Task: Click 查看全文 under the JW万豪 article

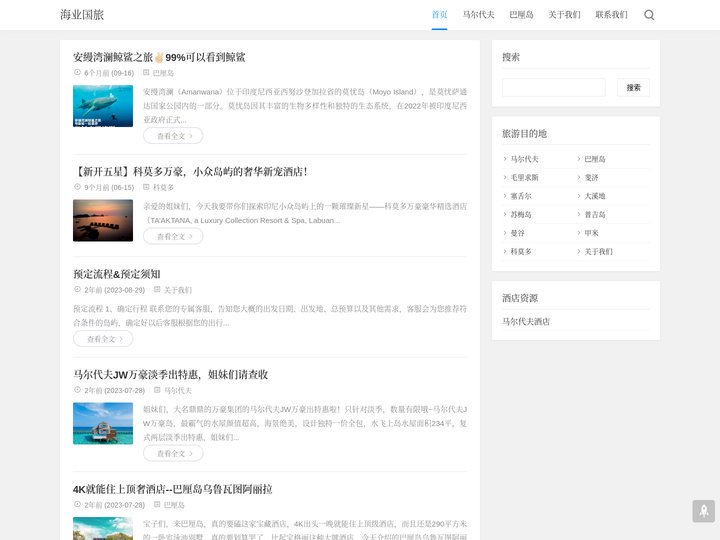Action: [173, 453]
